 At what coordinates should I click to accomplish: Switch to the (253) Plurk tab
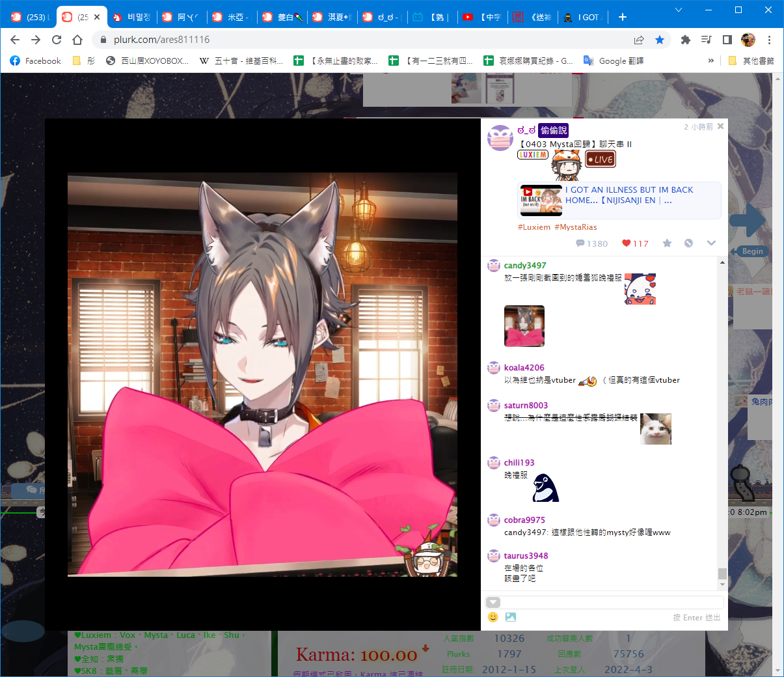click(x=30, y=17)
